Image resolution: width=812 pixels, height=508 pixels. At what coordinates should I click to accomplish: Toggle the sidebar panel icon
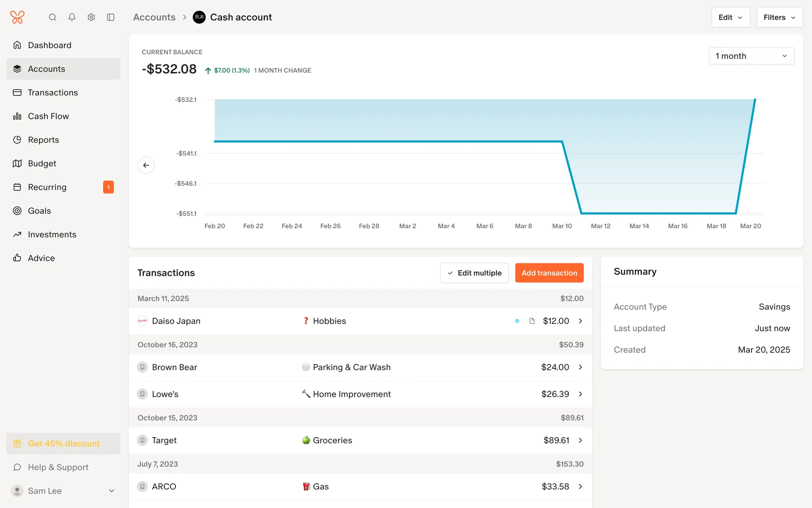click(x=111, y=17)
